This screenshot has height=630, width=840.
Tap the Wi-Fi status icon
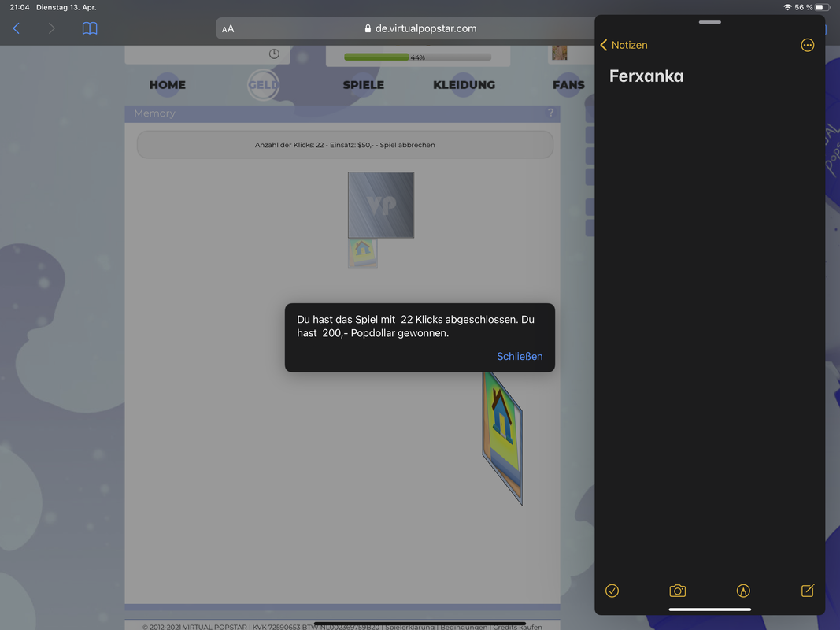pyautogui.click(x=787, y=8)
